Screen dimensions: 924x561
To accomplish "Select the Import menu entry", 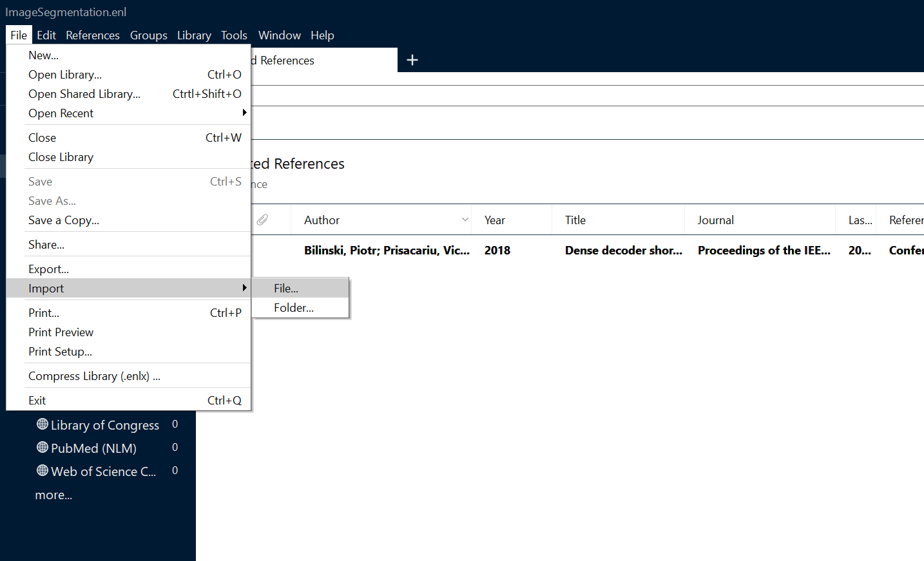I will [x=128, y=289].
